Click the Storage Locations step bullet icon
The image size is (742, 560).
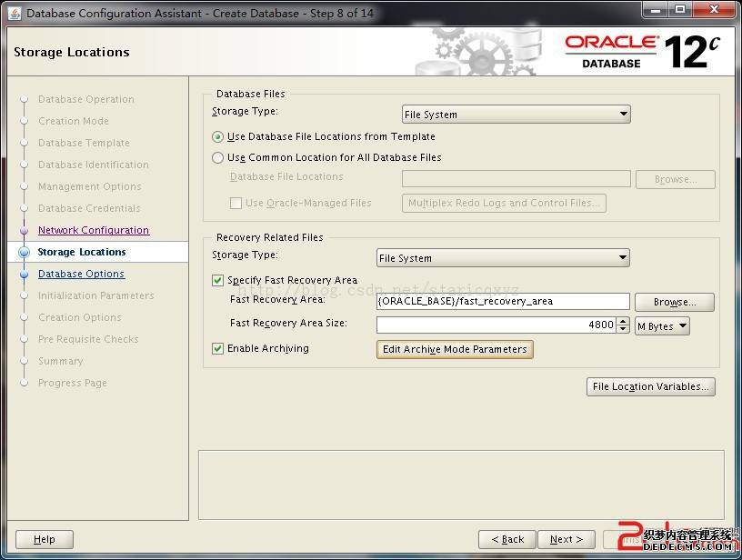(24, 253)
